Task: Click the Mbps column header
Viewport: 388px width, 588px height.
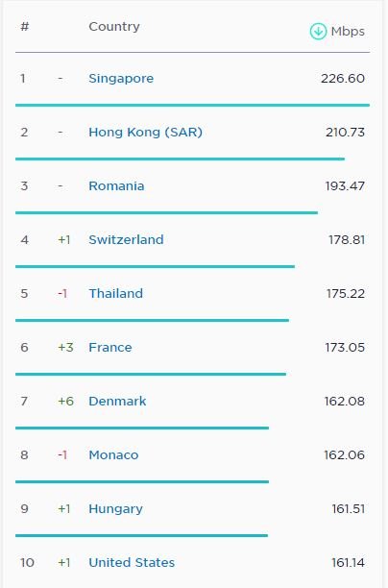Action: click(x=348, y=32)
